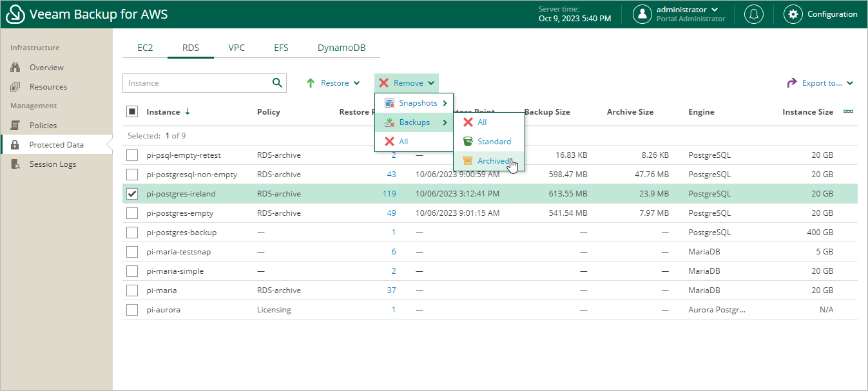Click the Archived box icon
This screenshot has height=391, width=868.
coord(468,161)
